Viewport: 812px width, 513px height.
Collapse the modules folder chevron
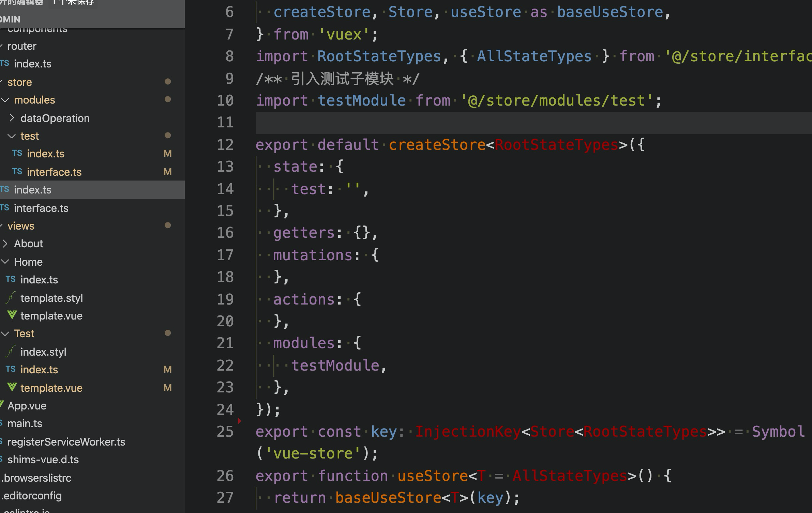[x=5, y=100]
